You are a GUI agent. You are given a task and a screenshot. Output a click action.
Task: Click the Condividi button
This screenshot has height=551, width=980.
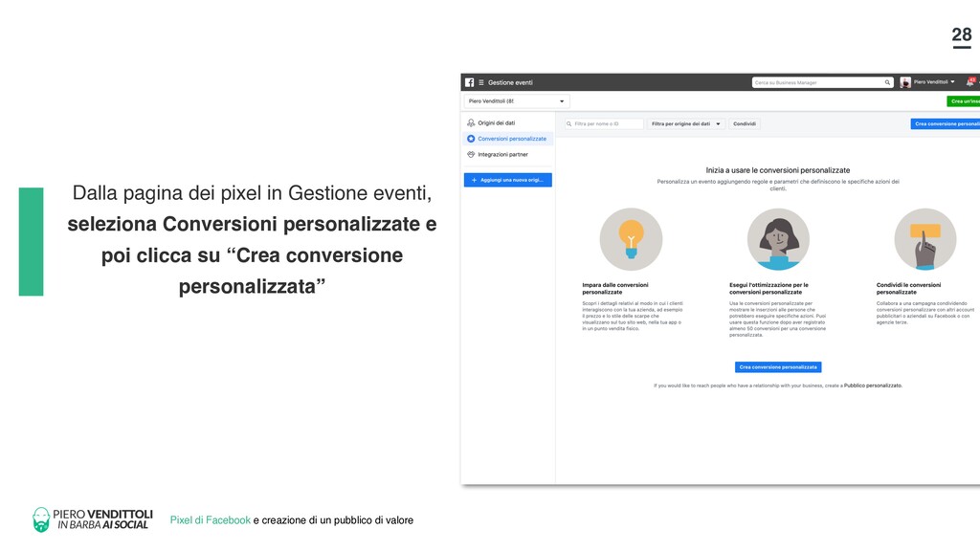(745, 123)
